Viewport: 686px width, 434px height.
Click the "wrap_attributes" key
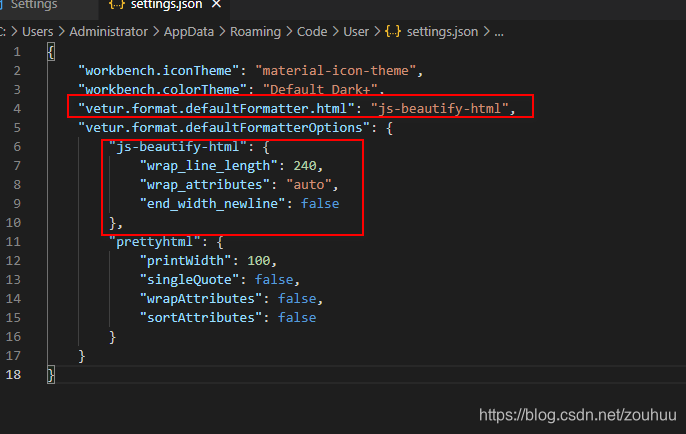(x=205, y=185)
